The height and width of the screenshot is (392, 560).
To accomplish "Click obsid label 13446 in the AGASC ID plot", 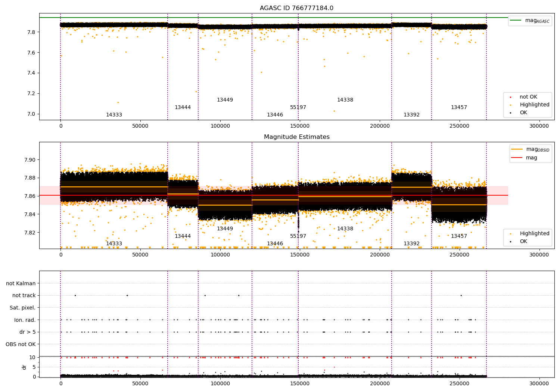I will pyautogui.click(x=275, y=115).
